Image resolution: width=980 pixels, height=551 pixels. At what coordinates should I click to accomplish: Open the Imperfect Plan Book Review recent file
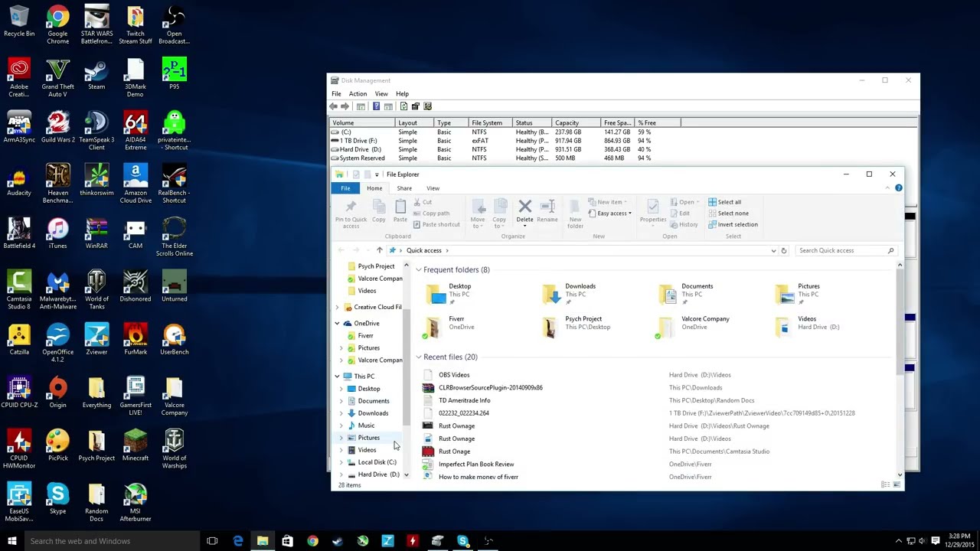tap(475, 465)
